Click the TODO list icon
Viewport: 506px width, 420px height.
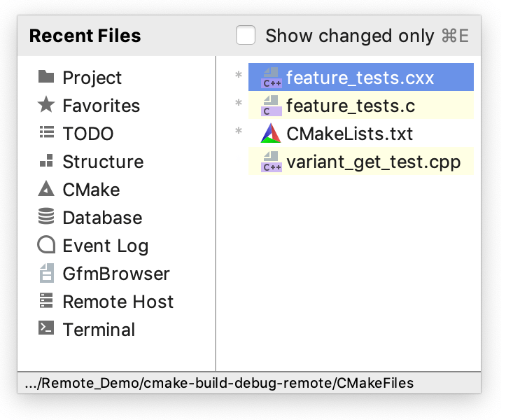(x=46, y=133)
